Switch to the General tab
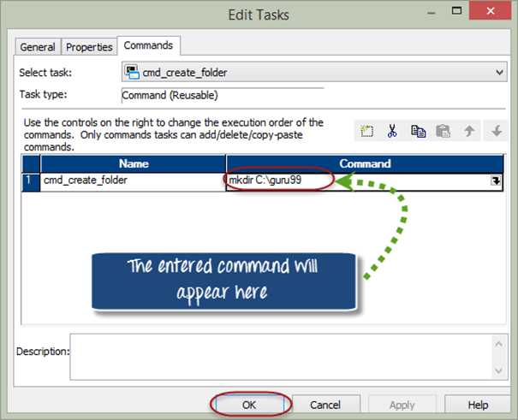 click(39, 47)
